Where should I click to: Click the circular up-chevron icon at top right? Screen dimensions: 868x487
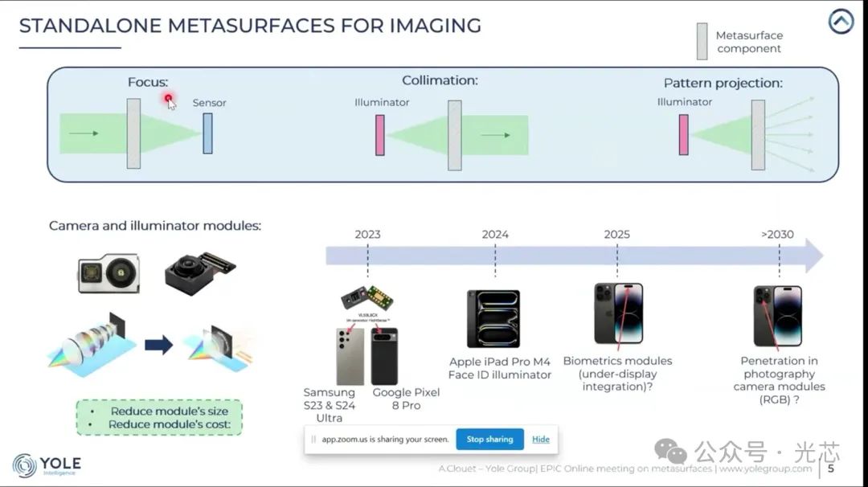tap(841, 22)
